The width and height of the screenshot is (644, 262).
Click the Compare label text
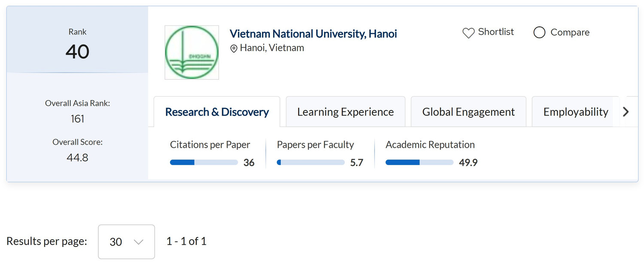(x=570, y=32)
